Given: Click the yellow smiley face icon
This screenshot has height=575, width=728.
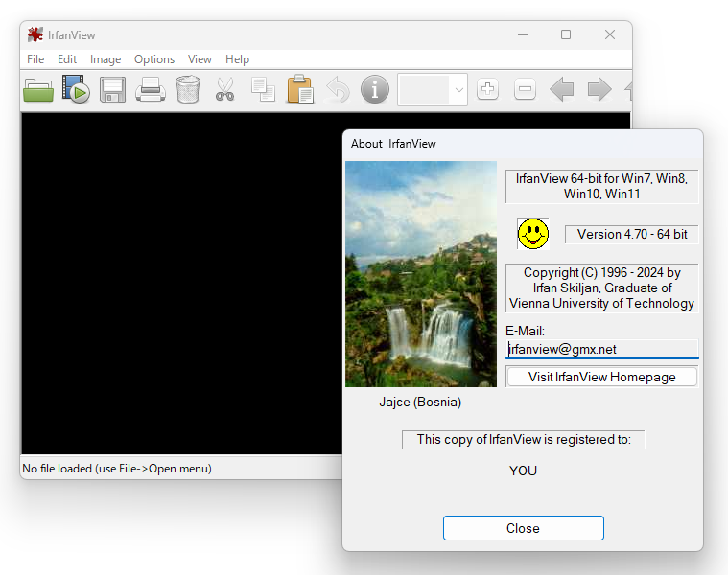Looking at the screenshot, I should (x=533, y=234).
